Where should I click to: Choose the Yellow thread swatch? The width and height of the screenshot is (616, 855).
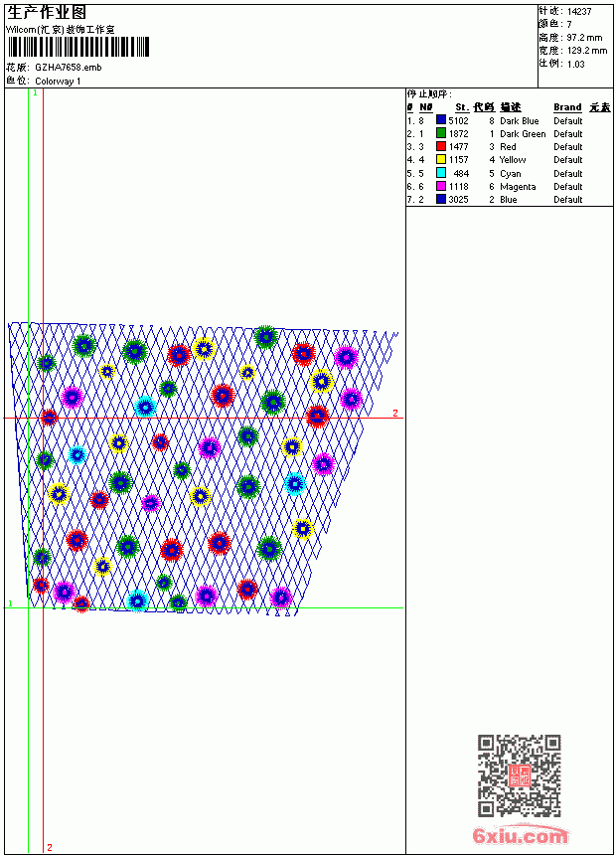point(441,159)
